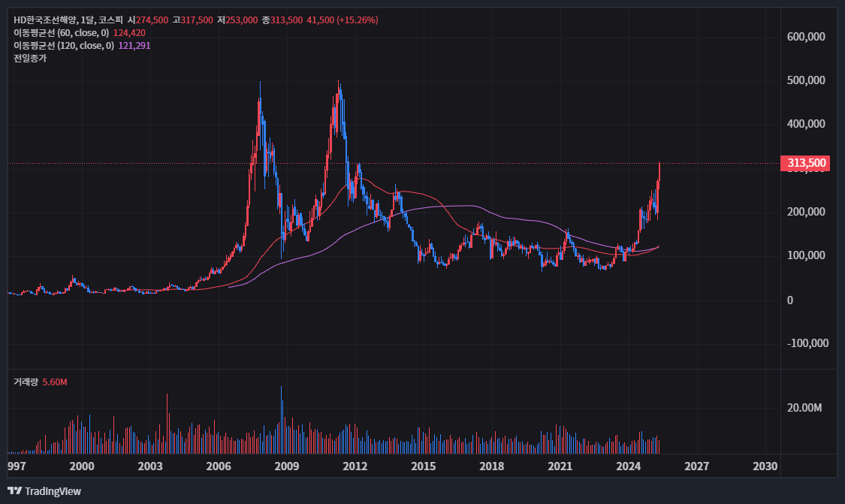
Task: Click the 2015 year label on time axis
Action: 424,466
